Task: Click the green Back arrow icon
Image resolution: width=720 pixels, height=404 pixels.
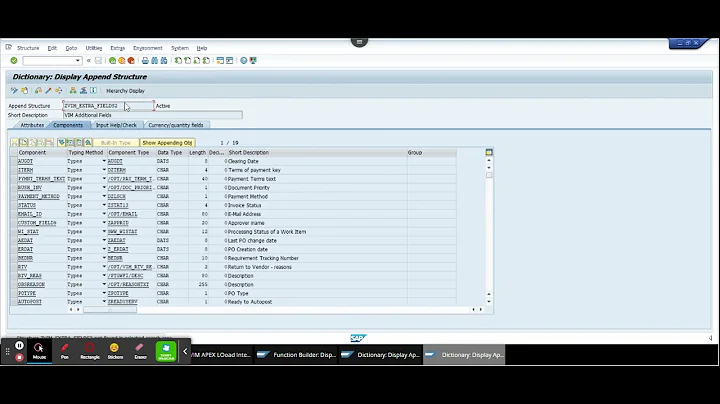Action: point(112,61)
